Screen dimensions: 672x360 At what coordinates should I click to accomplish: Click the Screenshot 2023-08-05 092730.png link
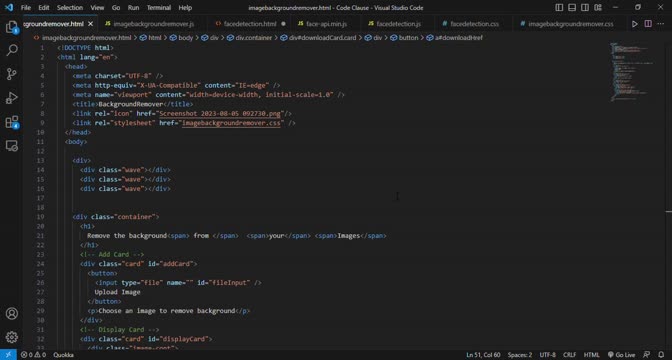[x=220, y=114]
